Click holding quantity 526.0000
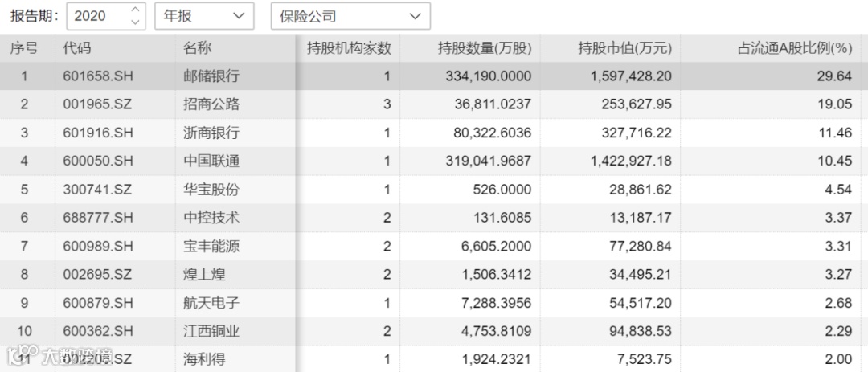868x372 pixels. click(x=502, y=190)
